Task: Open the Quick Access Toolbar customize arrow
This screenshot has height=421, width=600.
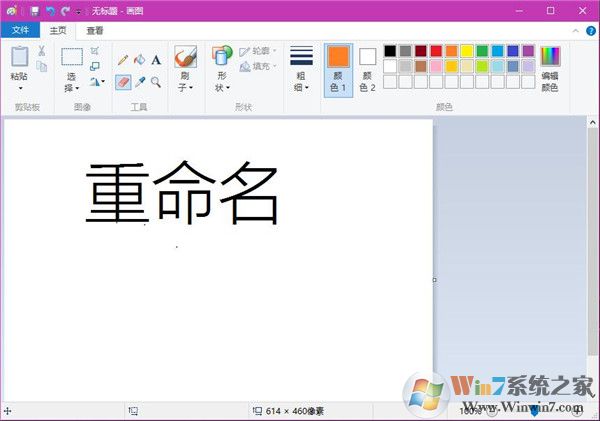Action: pos(78,11)
